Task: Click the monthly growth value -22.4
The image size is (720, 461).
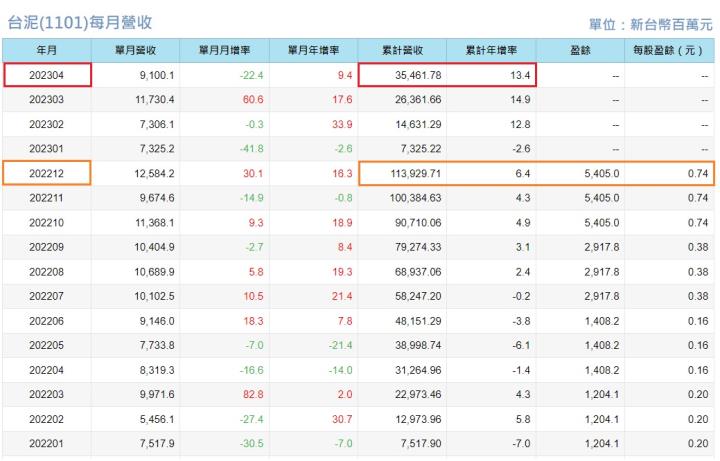Action: point(252,75)
